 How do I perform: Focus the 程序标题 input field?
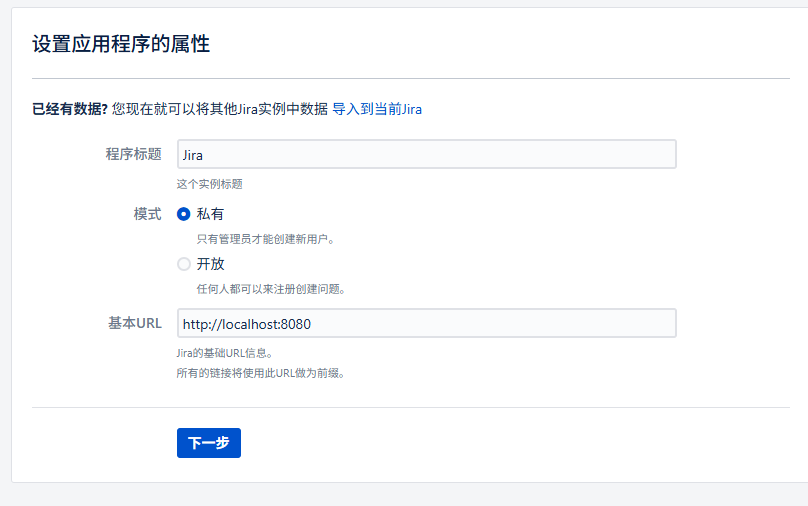click(x=427, y=154)
